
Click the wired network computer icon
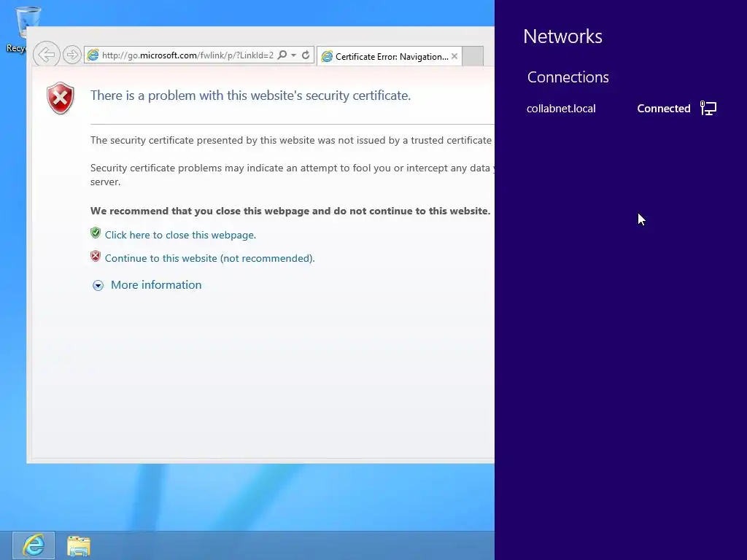click(x=708, y=108)
